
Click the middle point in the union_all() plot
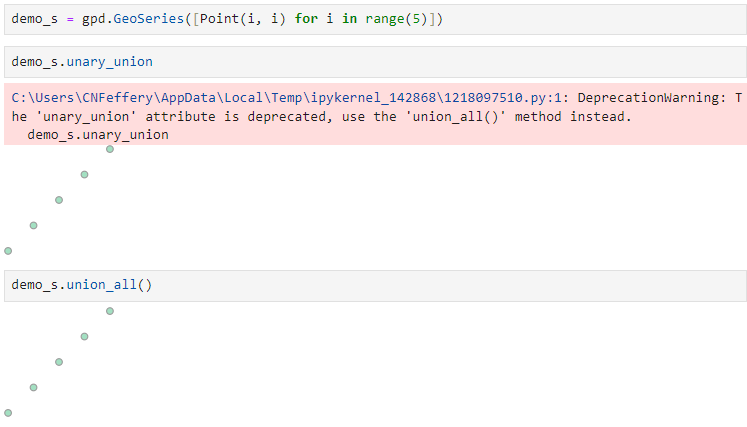(x=59, y=362)
